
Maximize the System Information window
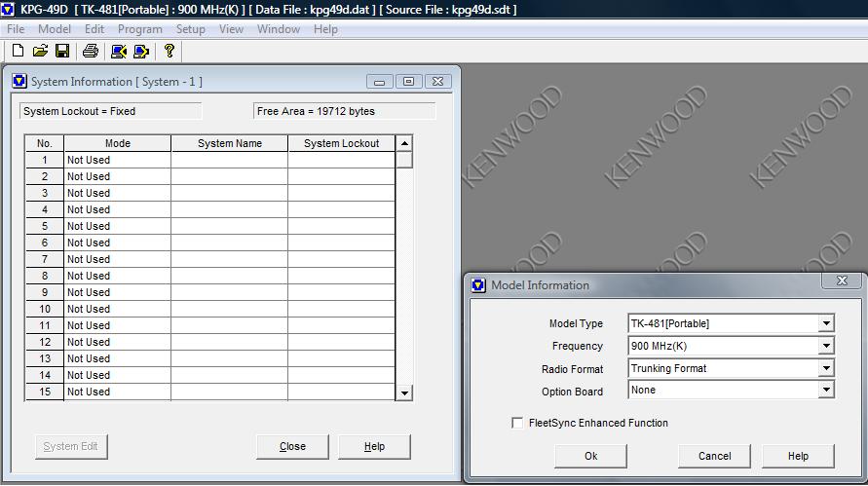coord(408,82)
